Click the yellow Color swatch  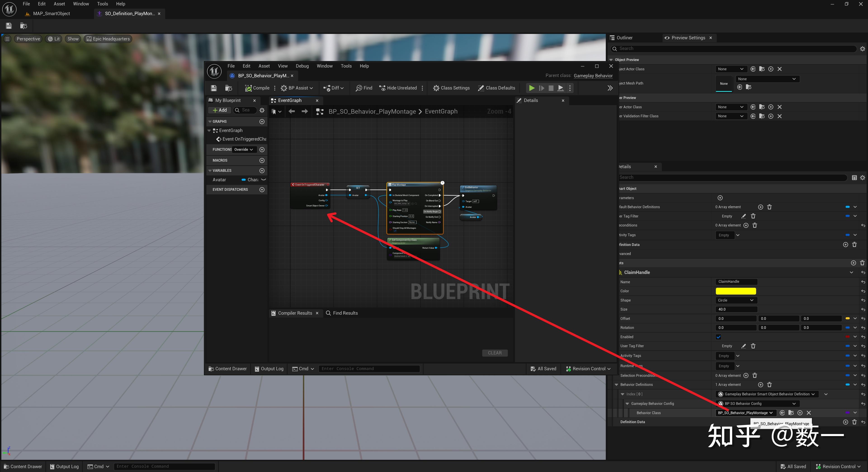coord(736,291)
